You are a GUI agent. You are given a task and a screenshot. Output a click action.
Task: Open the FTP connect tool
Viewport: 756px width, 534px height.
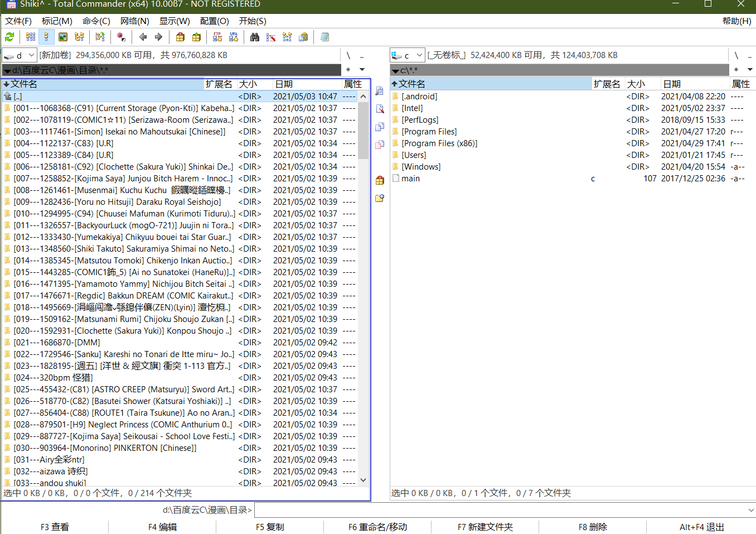tap(217, 37)
